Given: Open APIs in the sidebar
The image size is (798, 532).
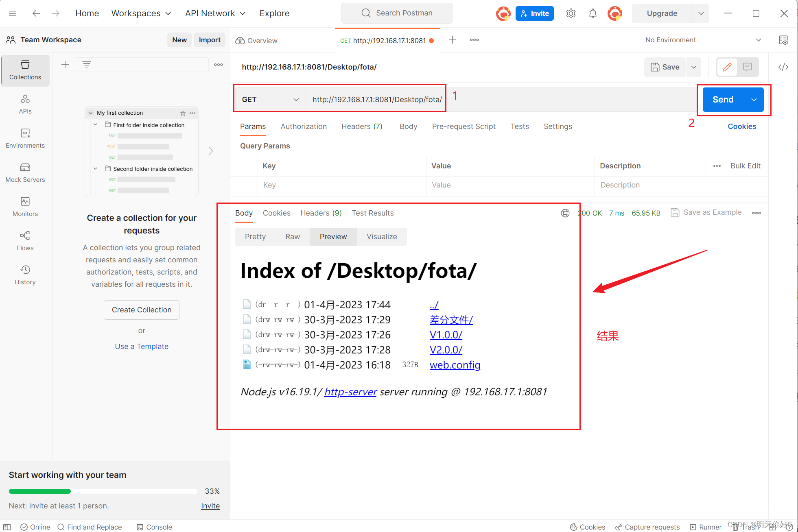Looking at the screenshot, I should coord(25,105).
